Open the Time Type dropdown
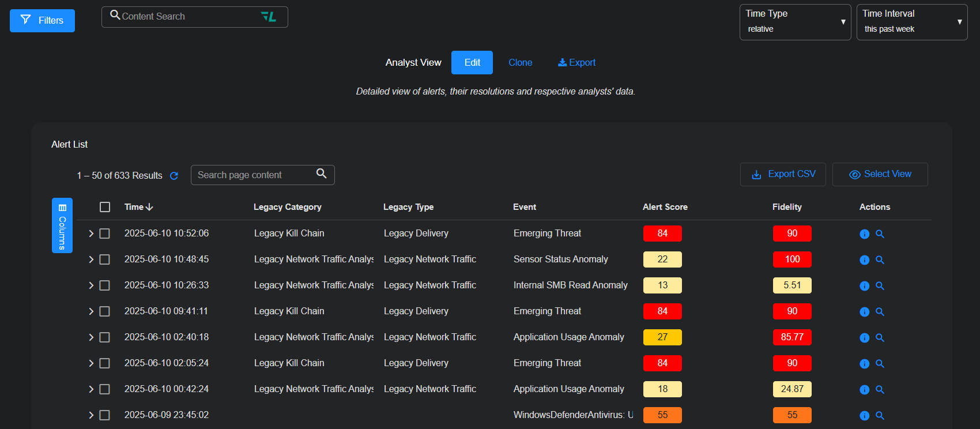Image resolution: width=980 pixels, height=429 pixels. (x=795, y=22)
